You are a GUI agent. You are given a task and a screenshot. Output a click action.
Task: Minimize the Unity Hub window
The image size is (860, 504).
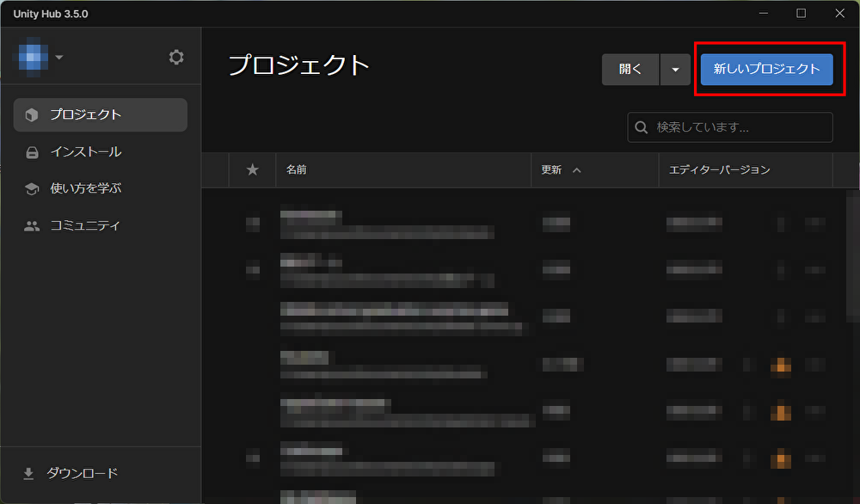coord(764,13)
